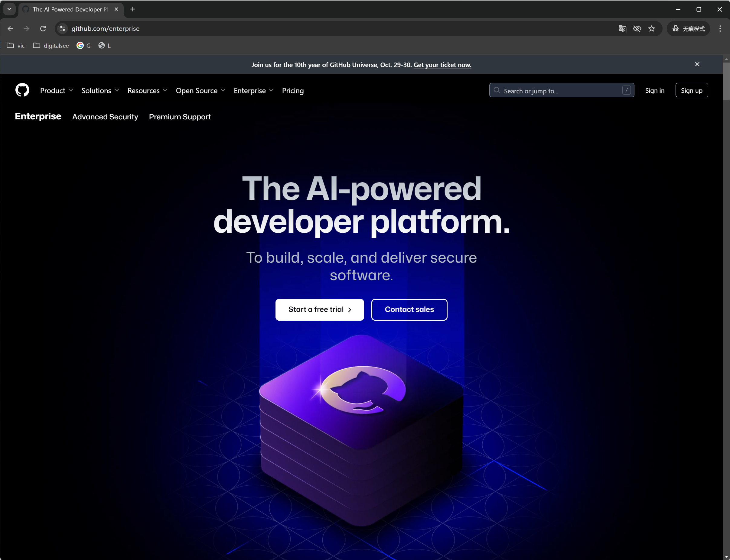Minimize the browser window
Screen dimensions: 730x560
tap(678, 9)
